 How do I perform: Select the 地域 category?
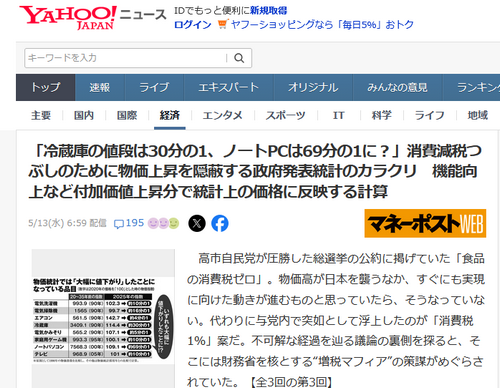[x=478, y=115]
